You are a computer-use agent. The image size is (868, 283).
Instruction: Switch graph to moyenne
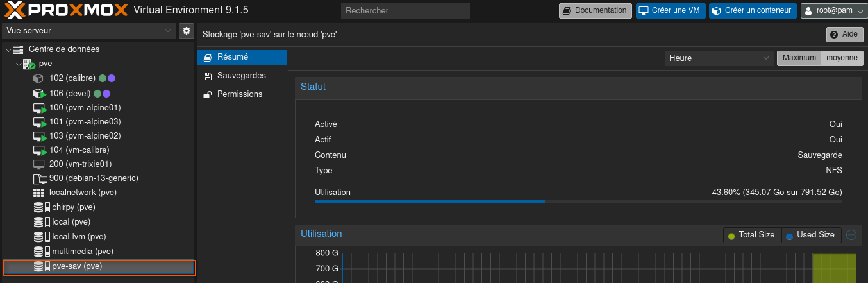(x=841, y=58)
